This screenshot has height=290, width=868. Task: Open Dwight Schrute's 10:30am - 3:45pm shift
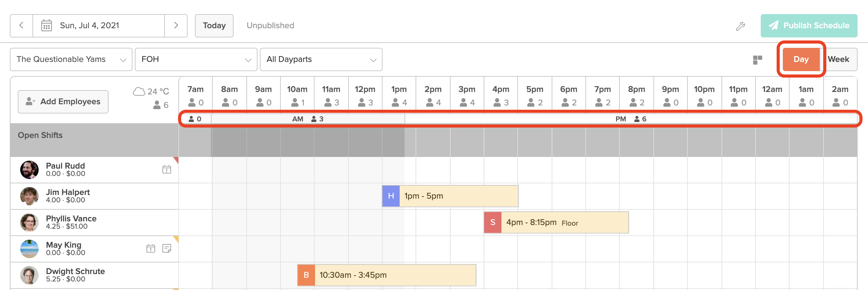pos(386,275)
